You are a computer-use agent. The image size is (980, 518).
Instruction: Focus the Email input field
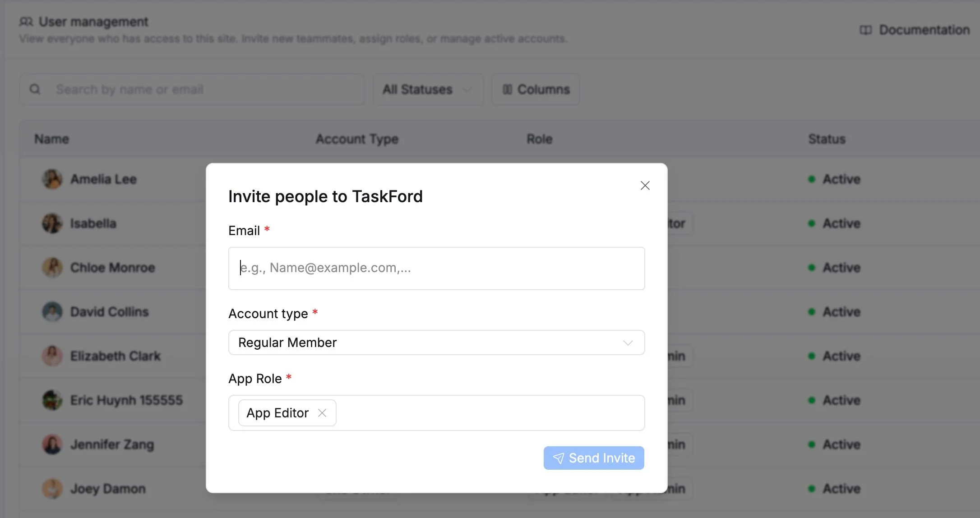[436, 268]
